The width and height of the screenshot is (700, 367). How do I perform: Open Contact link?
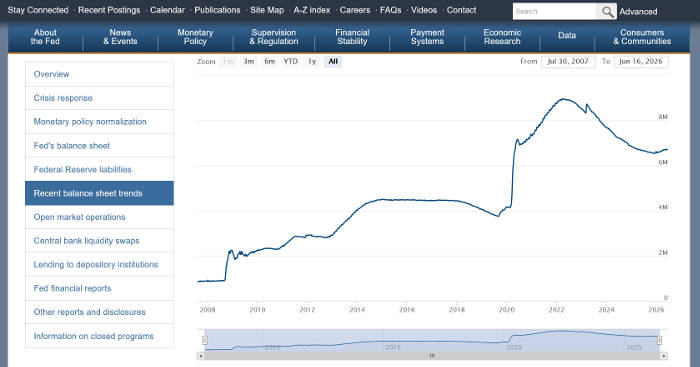point(462,10)
